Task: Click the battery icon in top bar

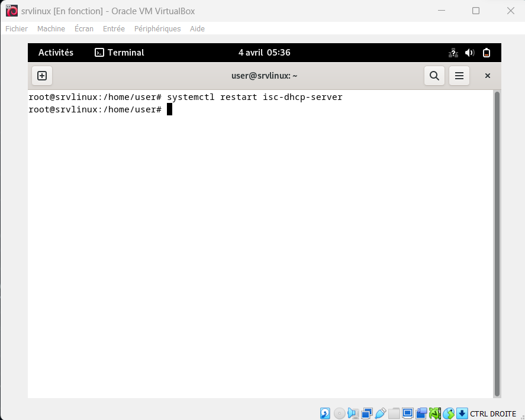Action: pyautogui.click(x=487, y=53)
